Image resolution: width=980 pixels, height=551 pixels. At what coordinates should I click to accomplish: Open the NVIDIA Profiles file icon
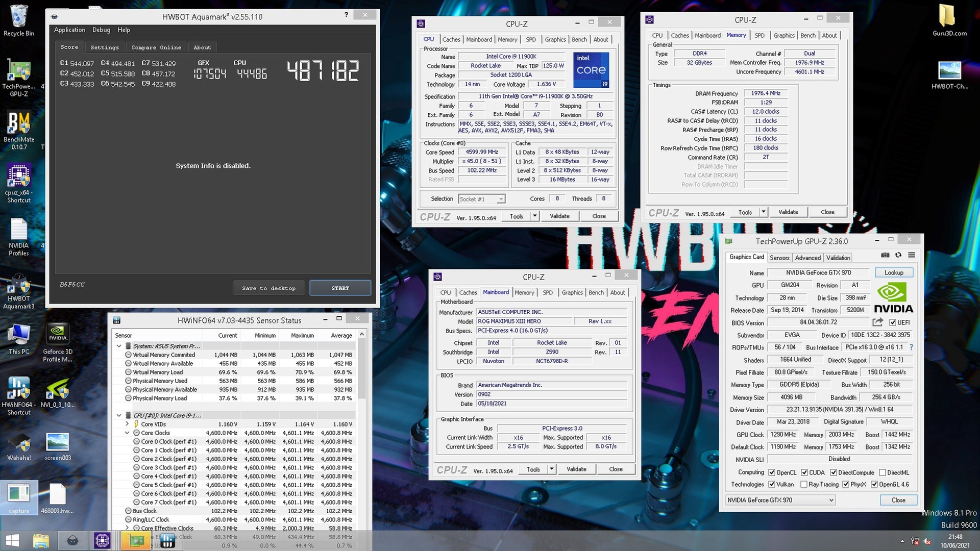19,237
